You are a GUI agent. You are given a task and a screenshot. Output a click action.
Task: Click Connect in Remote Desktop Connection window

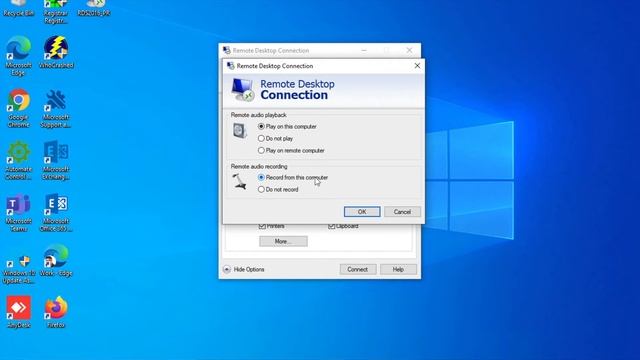(x=358, y=269)
